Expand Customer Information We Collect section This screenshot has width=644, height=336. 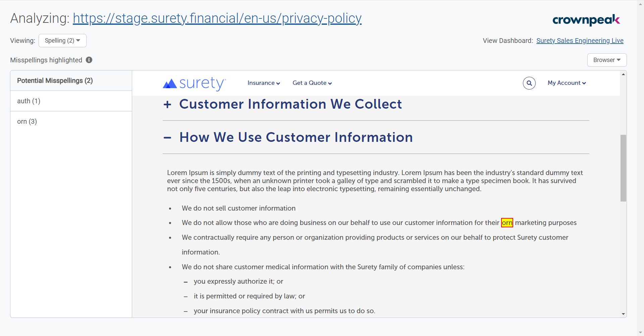tap(167, 104)
